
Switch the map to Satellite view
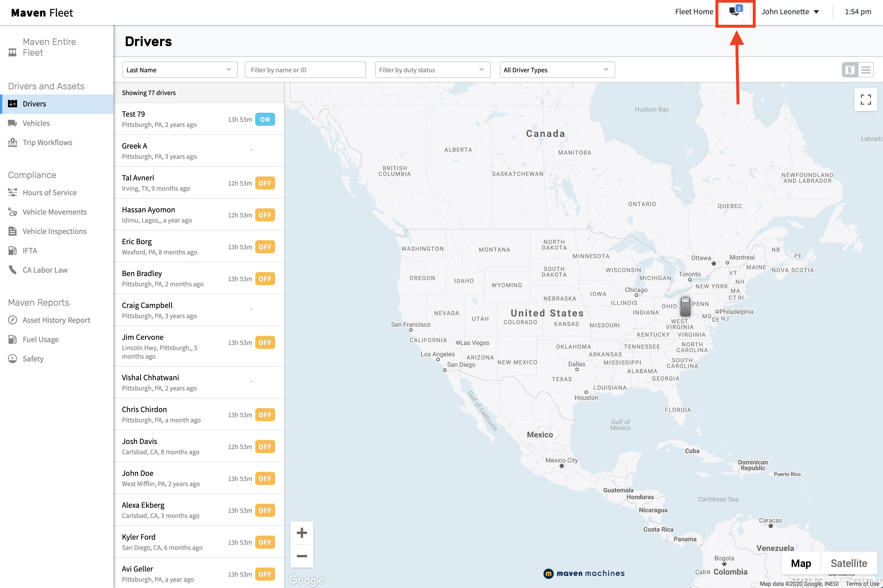849,563
